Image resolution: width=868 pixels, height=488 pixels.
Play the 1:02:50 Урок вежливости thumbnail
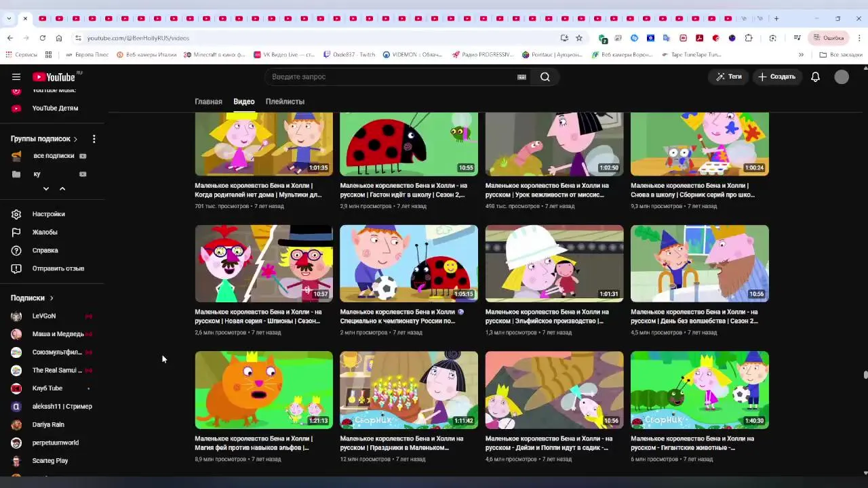coord(554,144)
